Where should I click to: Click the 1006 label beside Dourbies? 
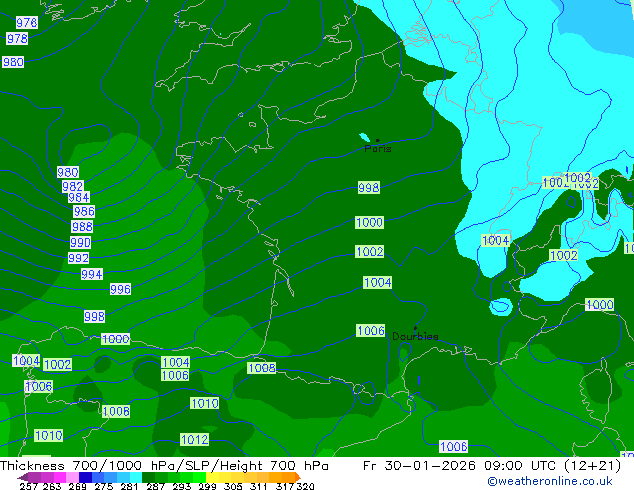point(371,331)
